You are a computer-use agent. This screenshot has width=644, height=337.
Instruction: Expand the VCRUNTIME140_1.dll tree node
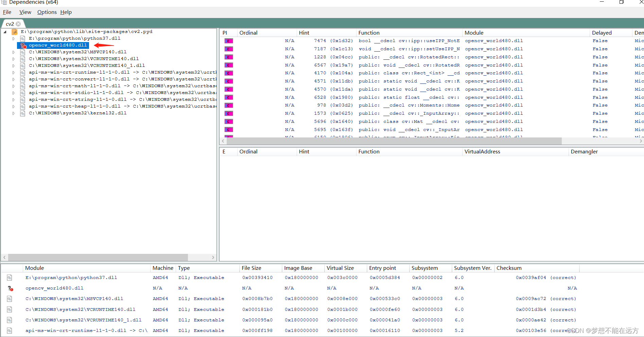point(14,65)
